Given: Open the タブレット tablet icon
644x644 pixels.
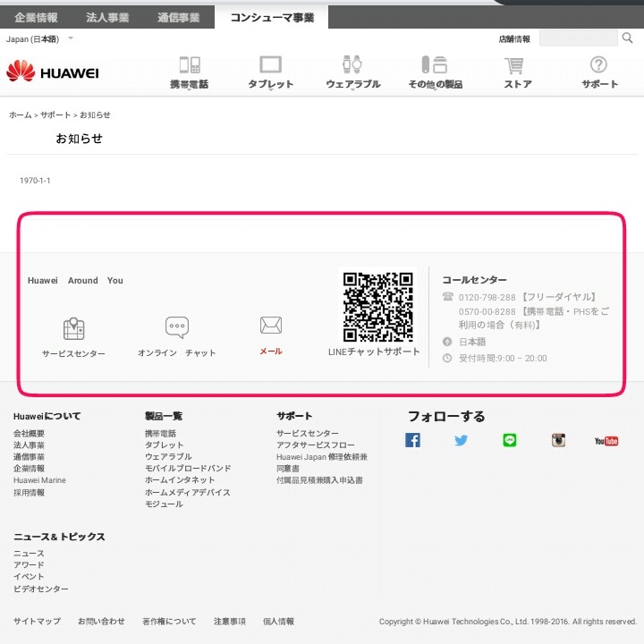Looking at the screenshot, I should point(271,65).
